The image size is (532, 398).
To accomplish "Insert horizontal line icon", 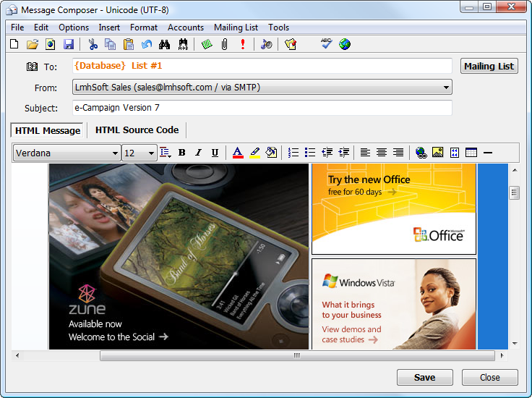I will [x=488, y=153].
